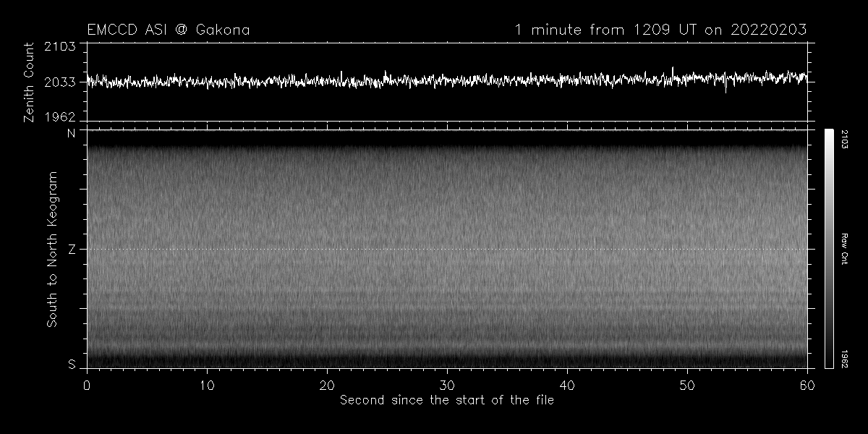Click the title 'EMCCD ASI @ Gakona'
This screenshot has height=434, width=868.
point(169,30)
